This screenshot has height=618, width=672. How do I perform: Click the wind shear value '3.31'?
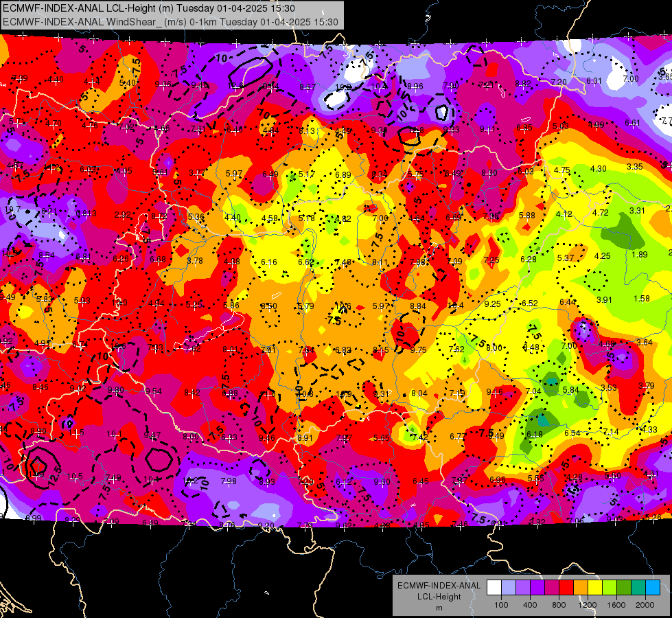[x=637, y=211]
